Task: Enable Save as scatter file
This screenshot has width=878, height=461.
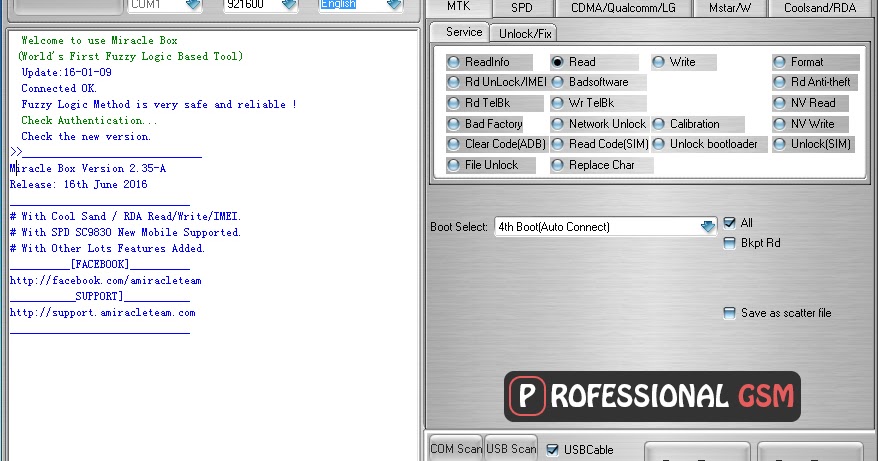Action: (x=729, y=313)
